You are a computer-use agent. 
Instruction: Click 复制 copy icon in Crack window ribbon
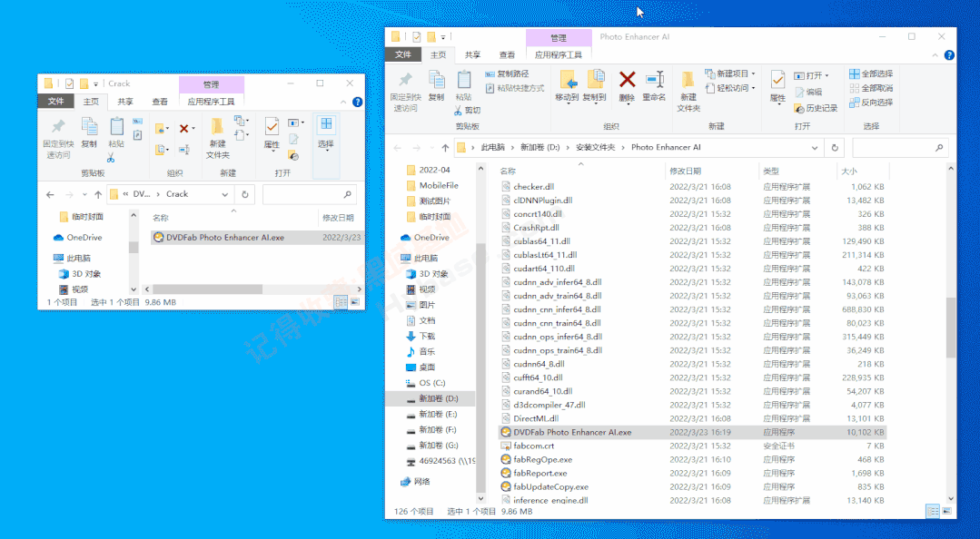[89, 126]
